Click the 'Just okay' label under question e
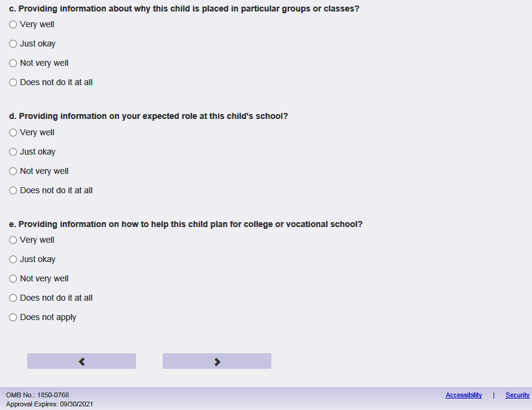Viewport: 532px width, 410px height. [x=37, y=260]
